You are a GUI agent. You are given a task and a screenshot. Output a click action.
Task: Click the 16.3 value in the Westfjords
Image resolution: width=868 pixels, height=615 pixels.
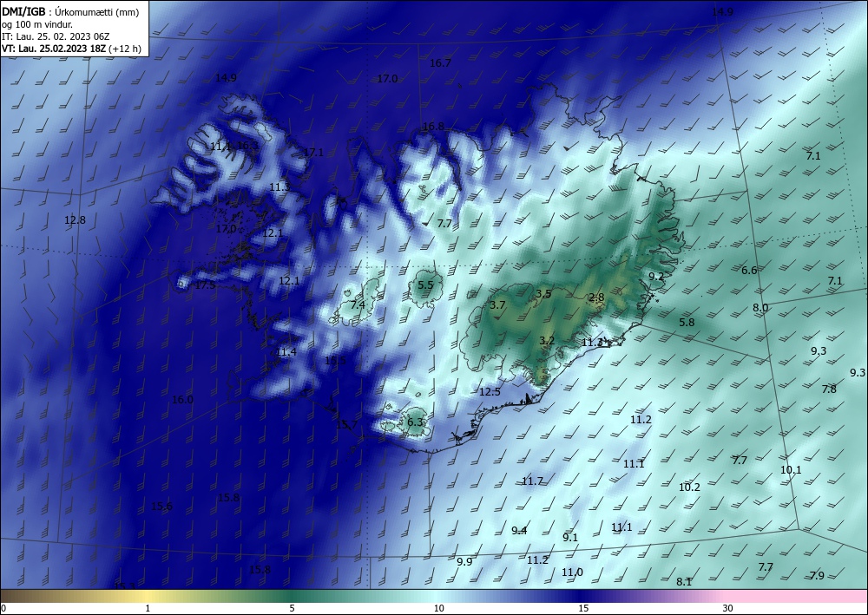click(x=247, y=146)
